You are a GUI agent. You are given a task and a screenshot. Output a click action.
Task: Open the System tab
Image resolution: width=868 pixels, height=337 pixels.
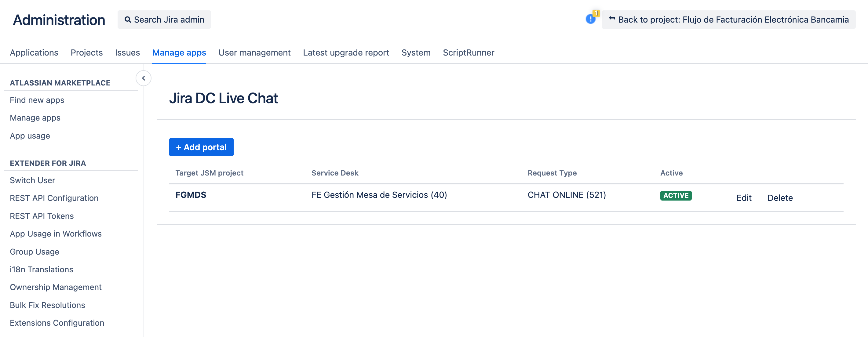pos(416,53)
